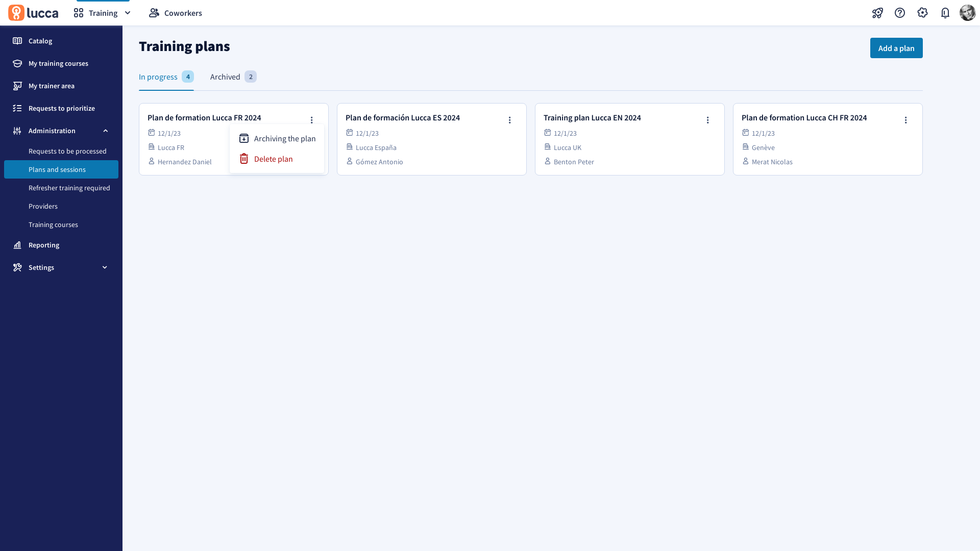Click person icon on Lucca CH FR 2024 card
Screen dimensions: 980x551
tap(746, 161)
